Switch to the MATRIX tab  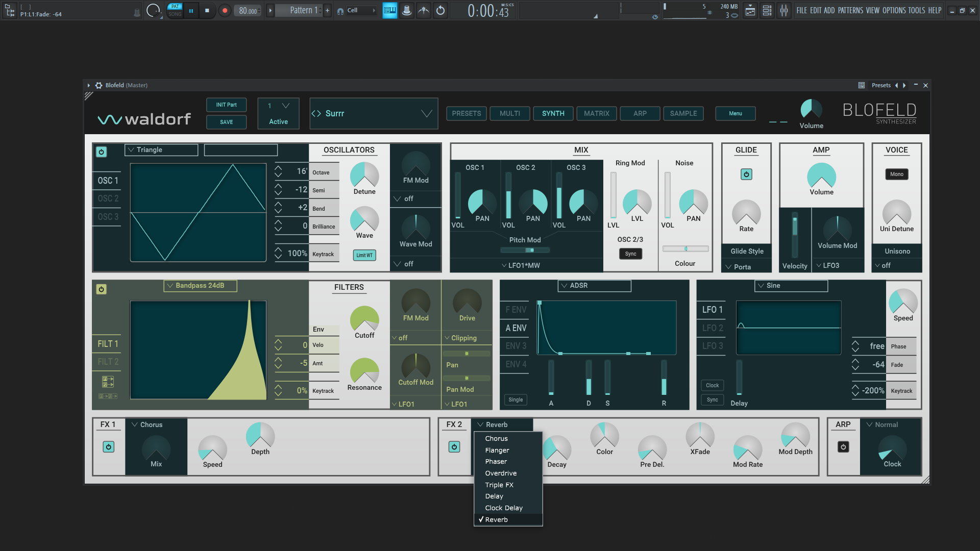596,113
